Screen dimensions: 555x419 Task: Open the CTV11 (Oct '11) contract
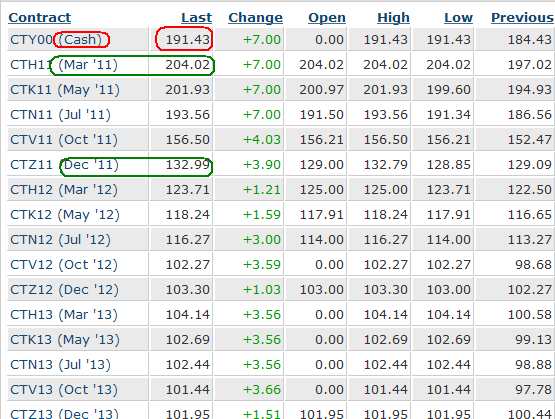click(x=64, y=140)
